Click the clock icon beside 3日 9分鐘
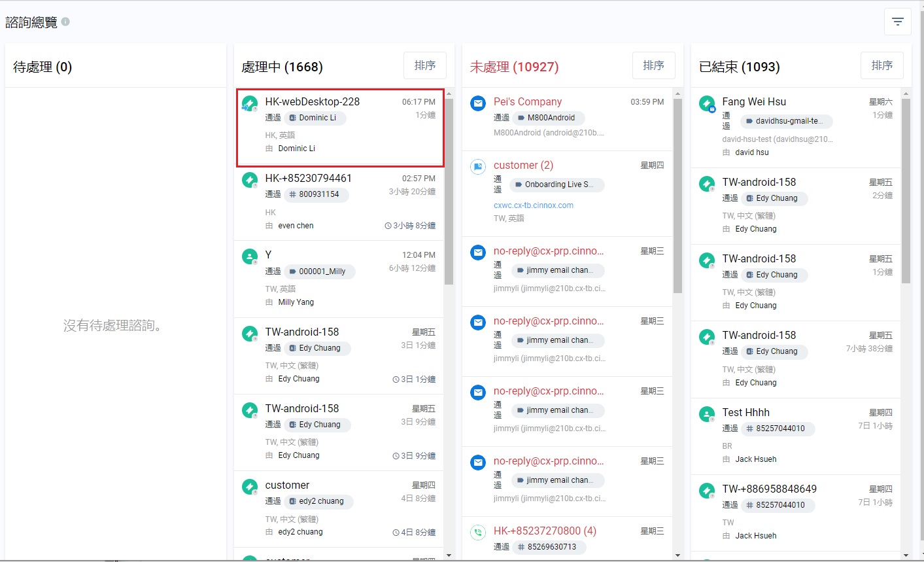The width and height of the screenshot is (924, 562). click(x=396, y=456)
